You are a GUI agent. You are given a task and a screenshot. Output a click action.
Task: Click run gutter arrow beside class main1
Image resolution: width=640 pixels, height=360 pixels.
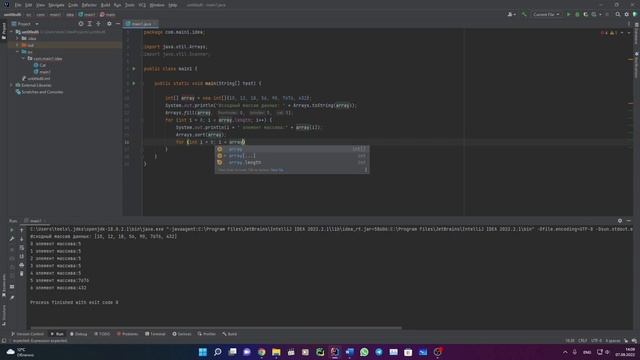(x=133, y=69)
